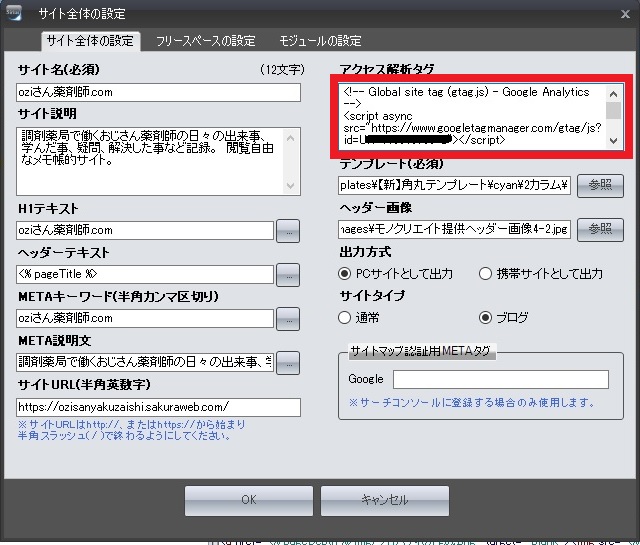Browse for template with 参照 button
Screen dimensions: 640x545
[599, 185]
